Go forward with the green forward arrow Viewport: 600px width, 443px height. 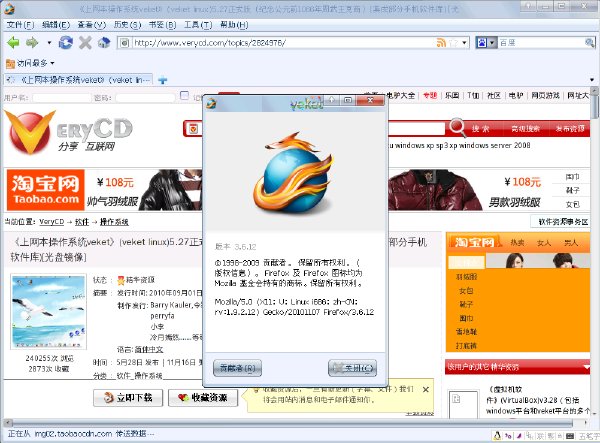[x=32, y=42]
